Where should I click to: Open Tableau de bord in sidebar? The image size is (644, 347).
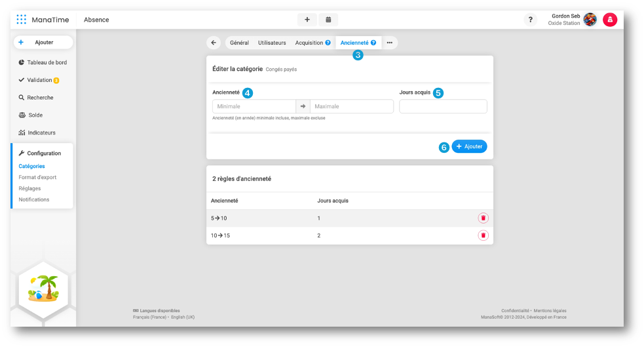[x=43, y=62]
